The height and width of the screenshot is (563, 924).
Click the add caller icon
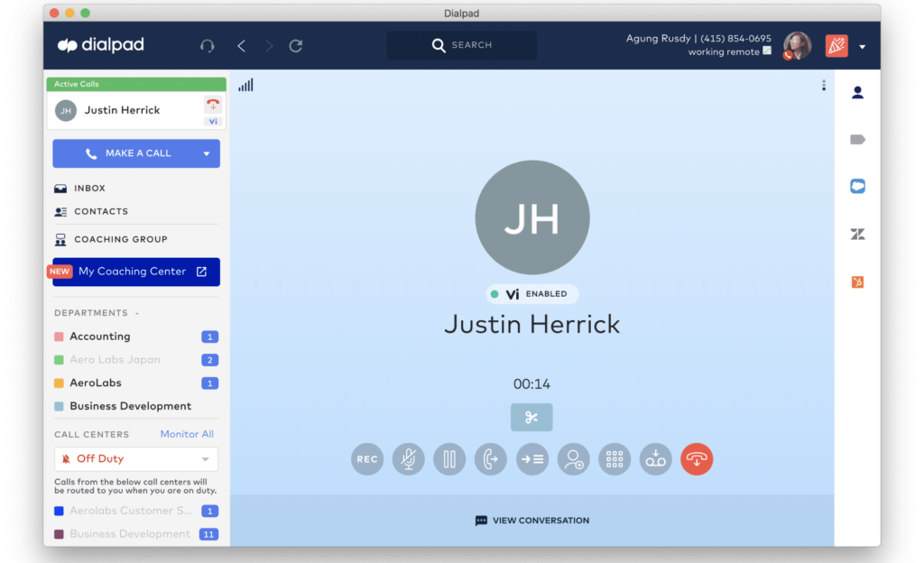click(x=573, y=459)
